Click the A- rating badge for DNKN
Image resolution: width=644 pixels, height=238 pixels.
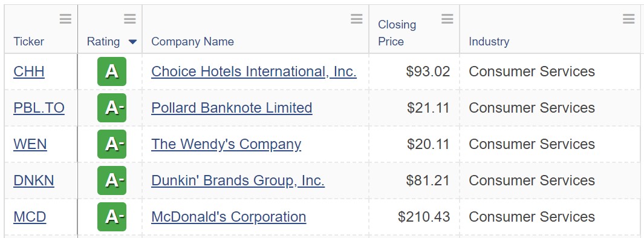[112, 180]
